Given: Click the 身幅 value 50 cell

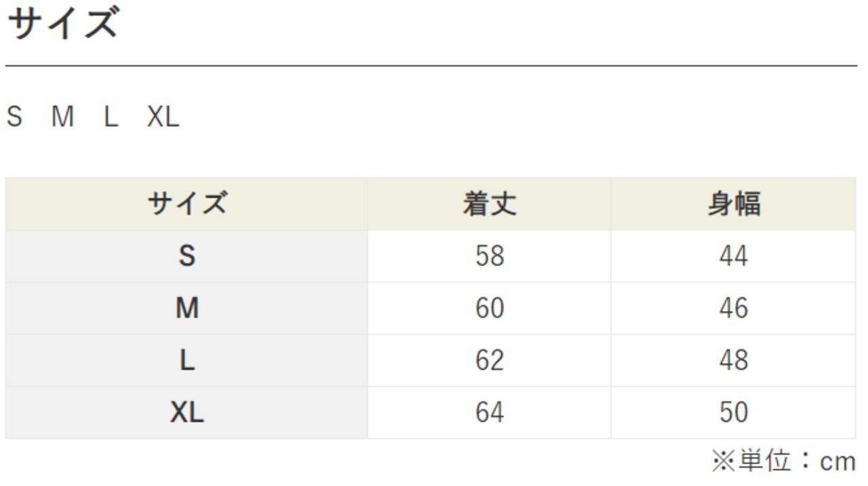Looking at the screenshot, I should click(733, 412).
